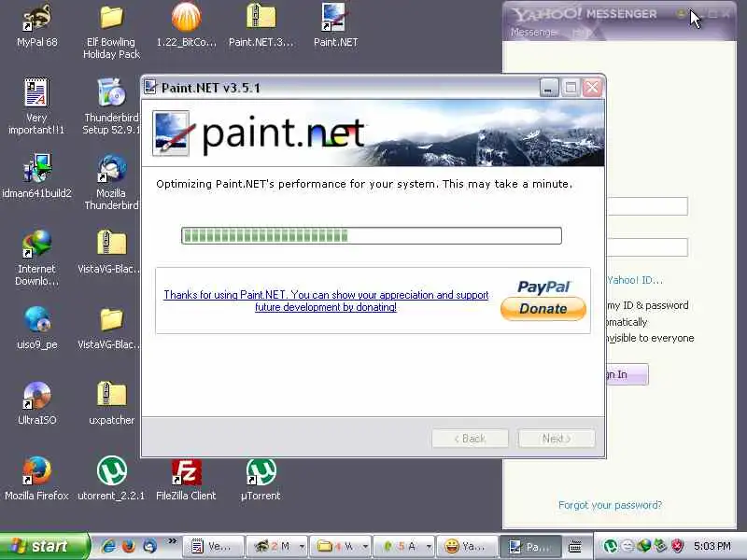
Task: Open the on-screen keyboard taskbar icon
Action: tap(575, 547)
